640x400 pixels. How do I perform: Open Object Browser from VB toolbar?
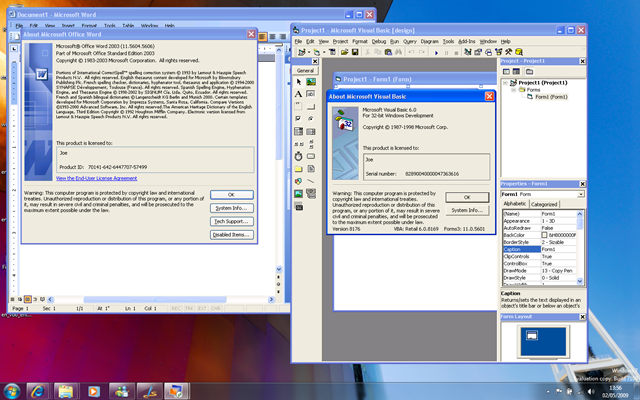click(498, 52)
